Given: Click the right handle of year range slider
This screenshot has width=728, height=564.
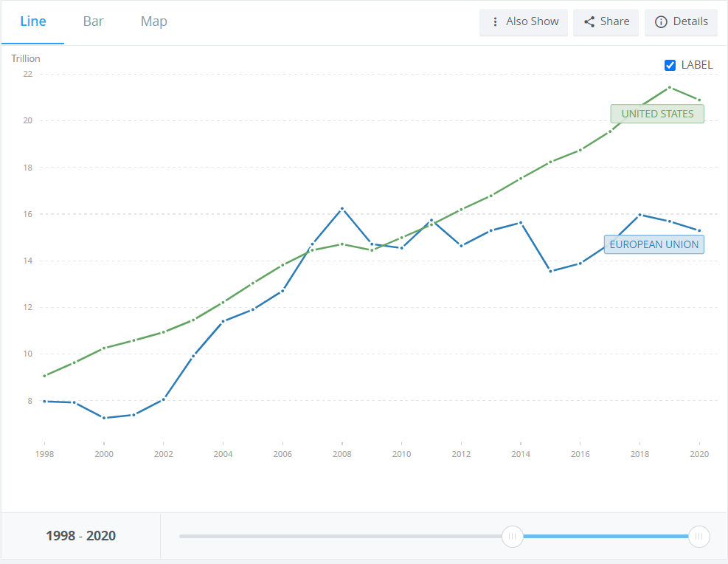Looking at the screenshot, I should coord(698,536).
